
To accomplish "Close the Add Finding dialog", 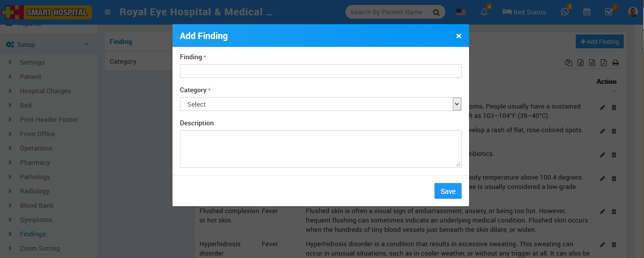I will tap(459, 36).
